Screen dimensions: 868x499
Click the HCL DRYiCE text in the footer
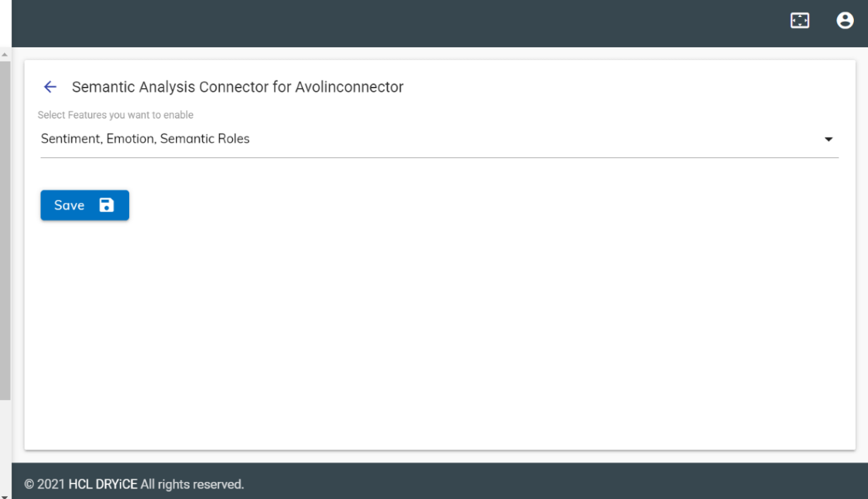pyautogui.click(x=103, y=484)
